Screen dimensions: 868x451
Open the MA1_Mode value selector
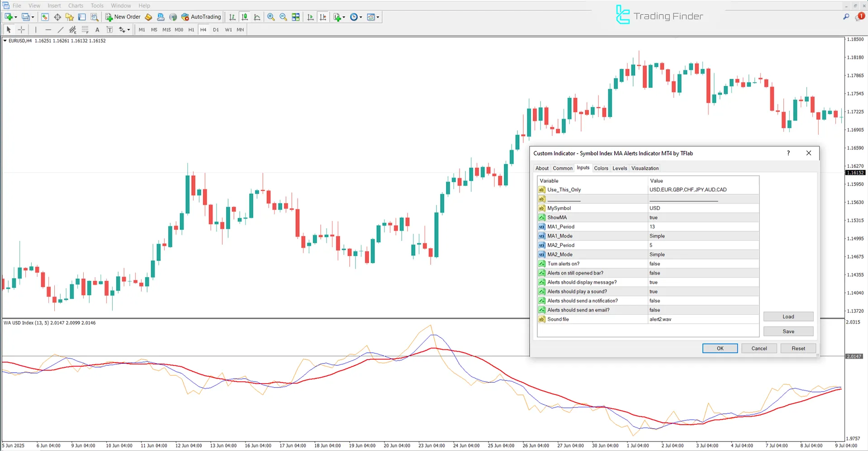(703, 235)
